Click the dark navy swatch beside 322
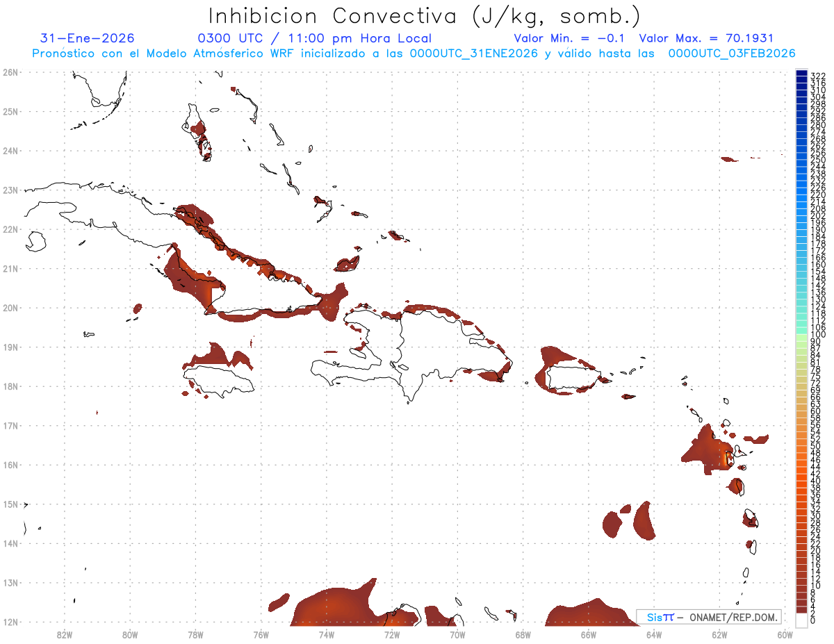The image size is (834, 644). (801, 74)
